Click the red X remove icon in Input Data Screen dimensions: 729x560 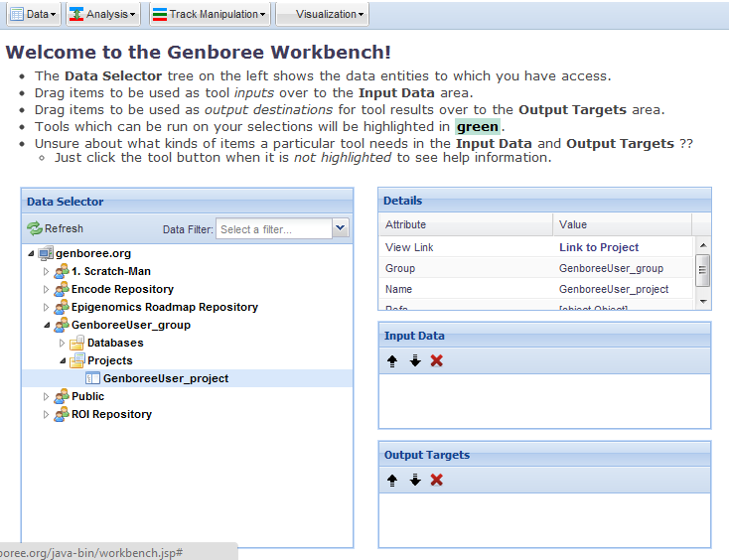(x=437, y=360)
